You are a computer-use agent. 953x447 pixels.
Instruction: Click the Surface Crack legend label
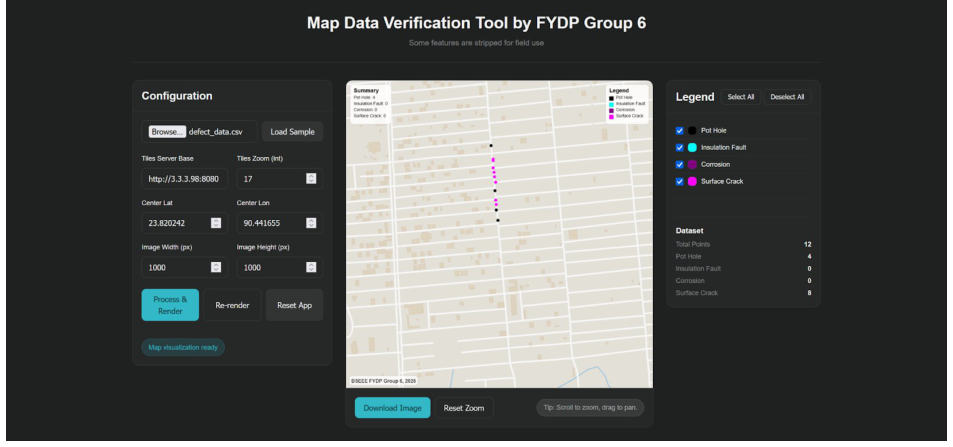[722, 181]
